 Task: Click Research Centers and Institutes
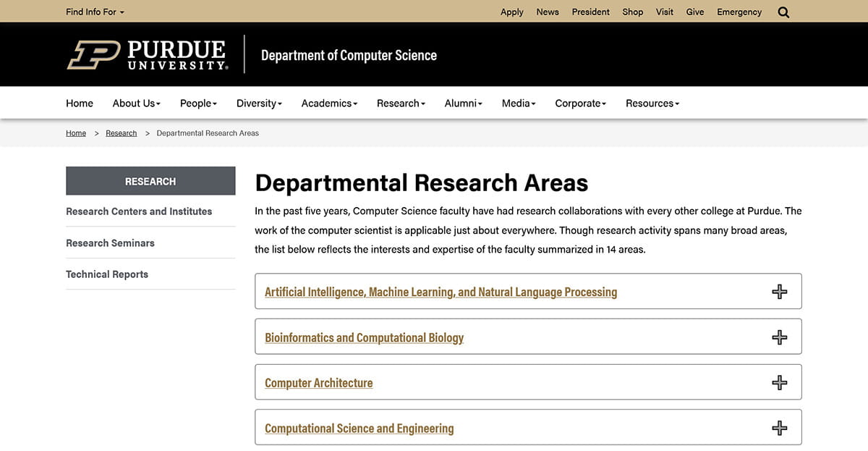coord(138,211)
